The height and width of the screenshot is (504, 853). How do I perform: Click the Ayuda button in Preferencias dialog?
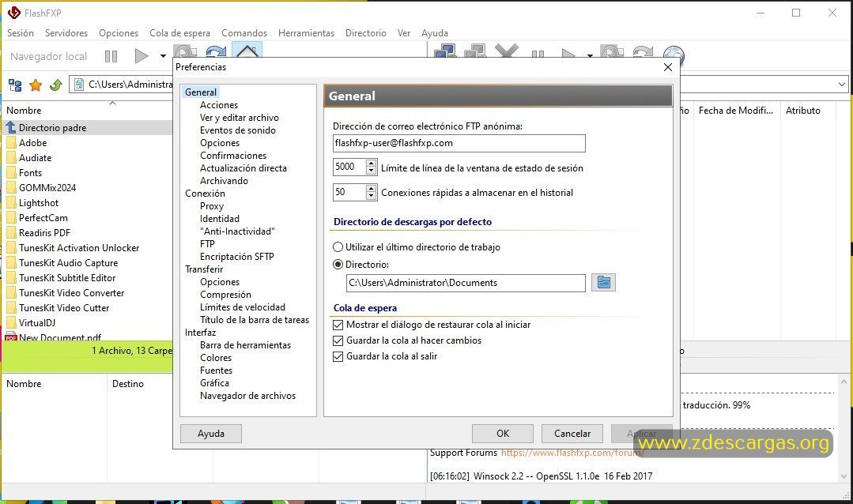[x=211, y=434]
